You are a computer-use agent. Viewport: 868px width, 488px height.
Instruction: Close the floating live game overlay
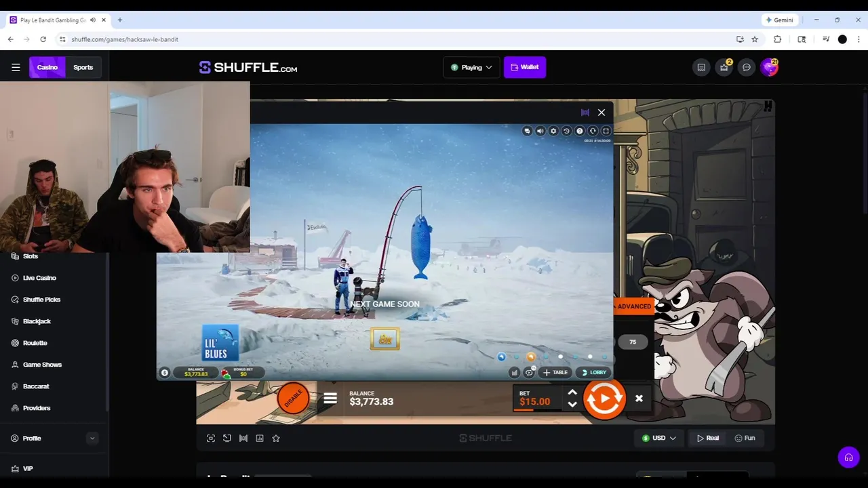(601, 113)
